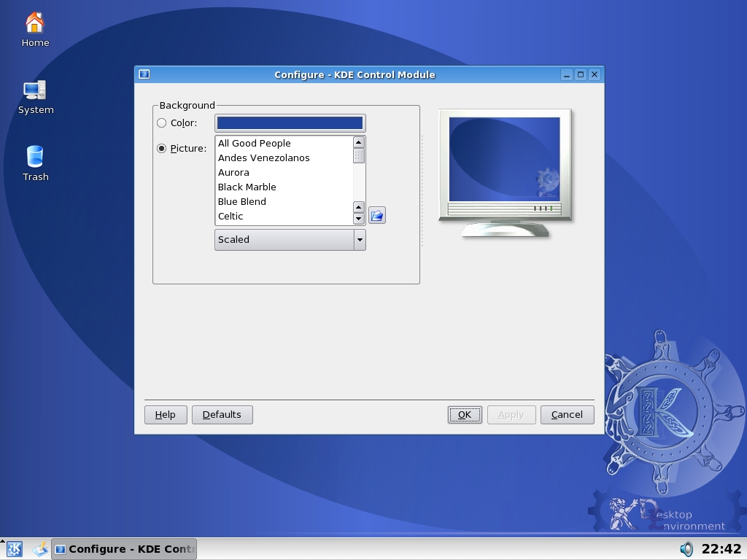The image size is (747, 560).
Task: Select the Picture radio button
Action: tap(161, 149)
